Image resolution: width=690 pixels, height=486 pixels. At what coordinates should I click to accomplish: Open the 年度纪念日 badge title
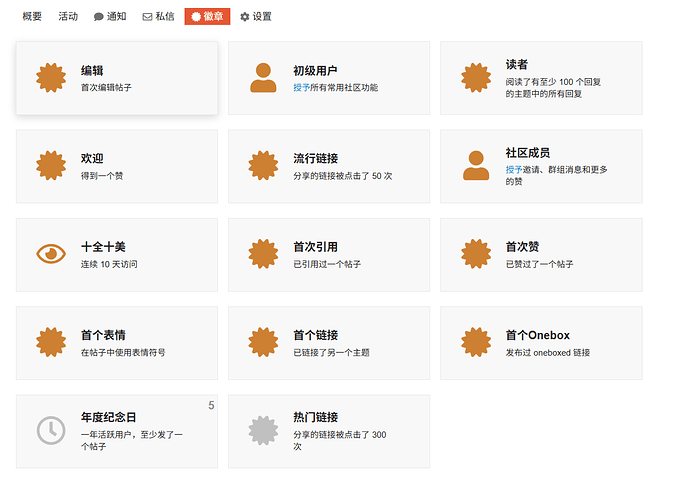click(108, 417)
